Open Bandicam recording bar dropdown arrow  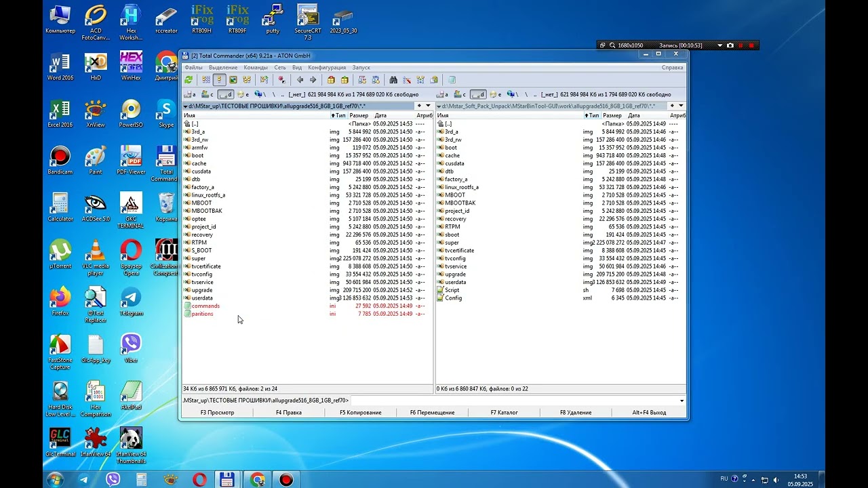(719, 45)
